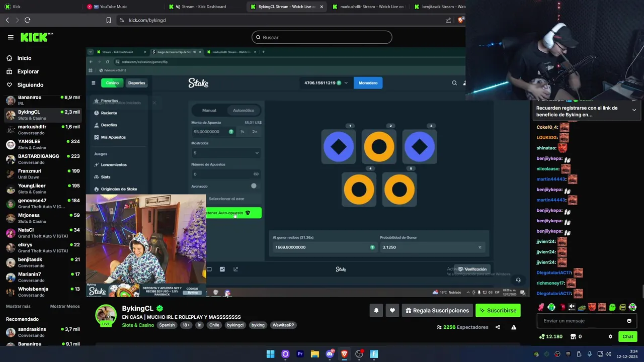Open Adobe Premiere Pro from the taskbar
The image size is (644, 362).
point(300,354)
